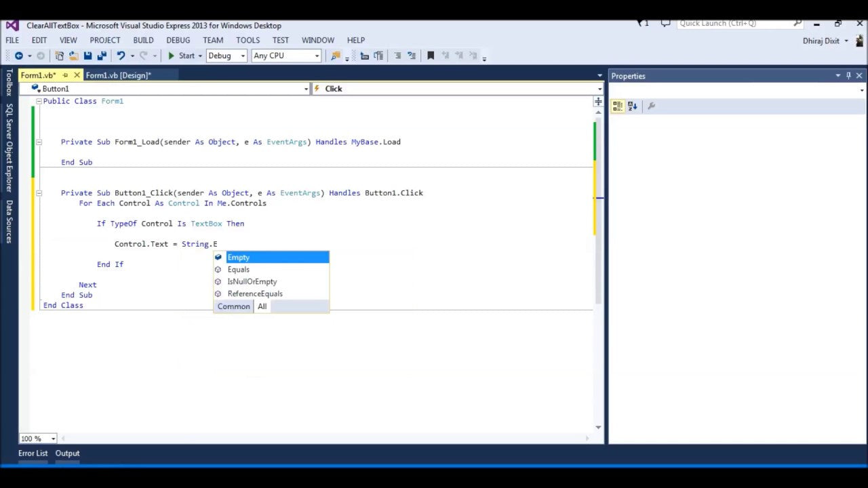Toggle a bookmark with the bookmark icon

pyautogui.click(x=430, y=56)
